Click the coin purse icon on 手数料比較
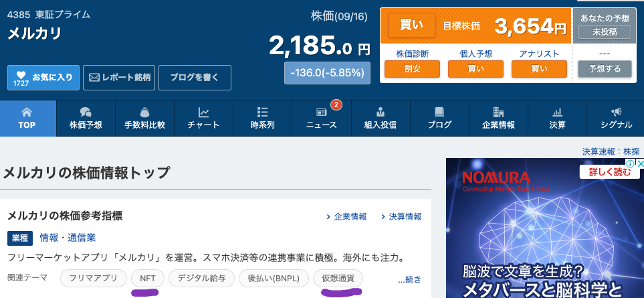The width and height of the screenshot is (644, 298). [144, 112]
